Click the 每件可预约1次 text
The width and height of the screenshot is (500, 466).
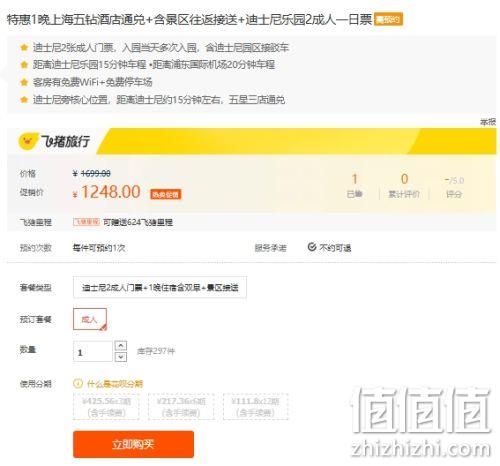99,248
